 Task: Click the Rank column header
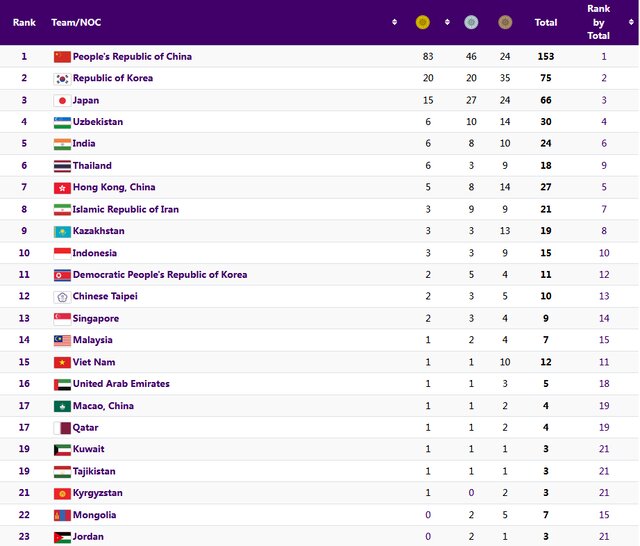click(x=24, y=22)
